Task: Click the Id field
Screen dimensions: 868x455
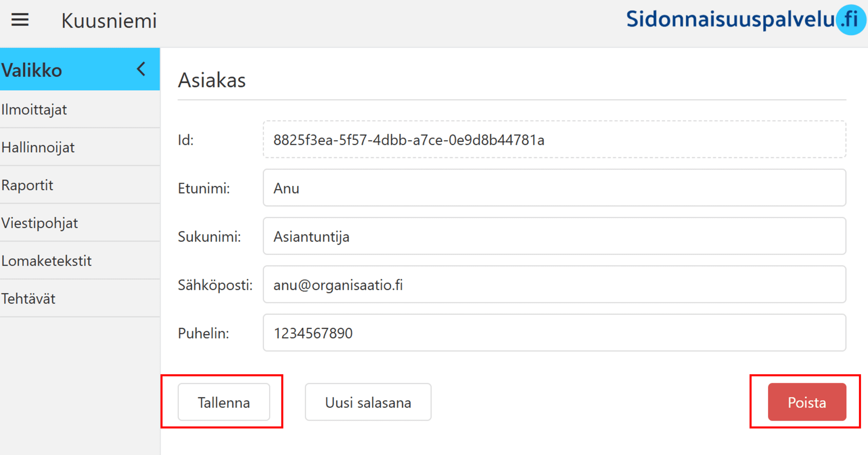Action: pos(554,140)
